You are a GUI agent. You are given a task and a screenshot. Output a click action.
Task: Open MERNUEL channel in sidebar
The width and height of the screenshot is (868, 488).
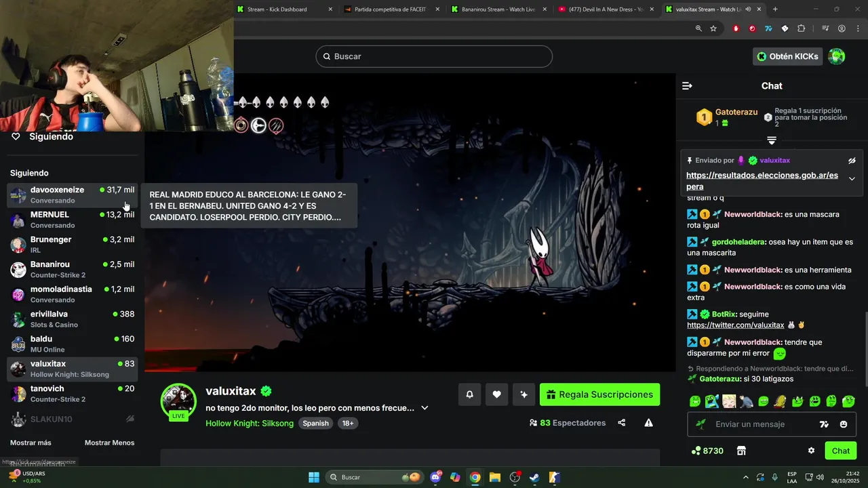point(73,220)
